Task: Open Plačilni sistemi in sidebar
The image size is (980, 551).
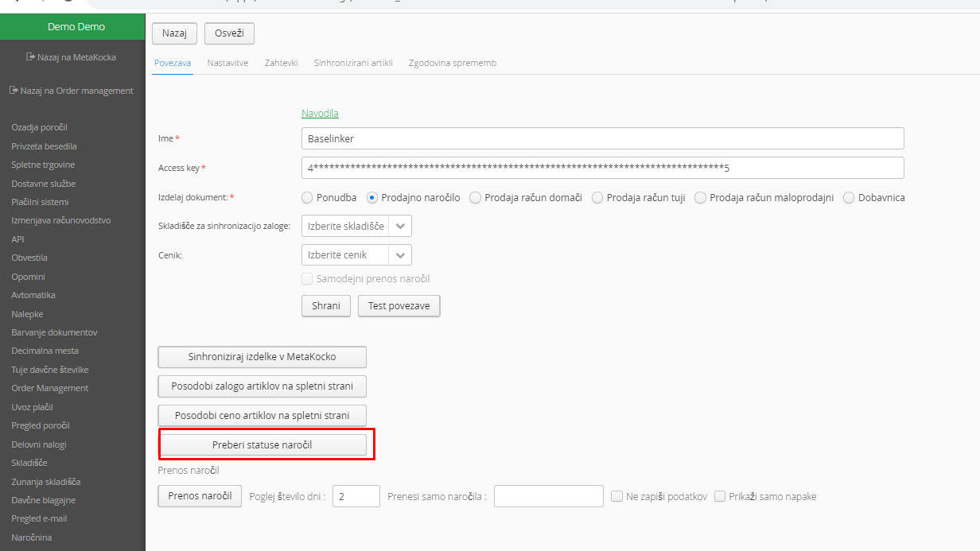Action: click(40, 202)
